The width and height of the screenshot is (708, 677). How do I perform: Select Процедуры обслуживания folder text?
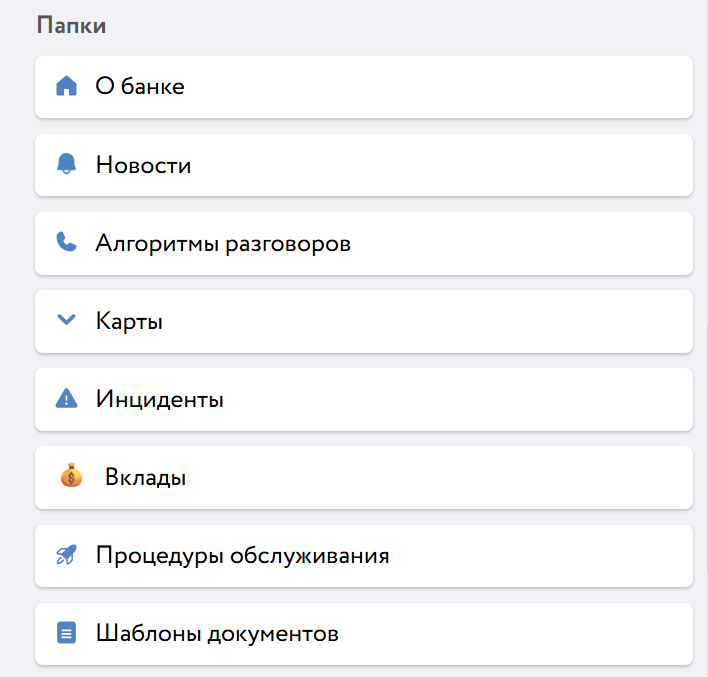[x=242, y=555]
